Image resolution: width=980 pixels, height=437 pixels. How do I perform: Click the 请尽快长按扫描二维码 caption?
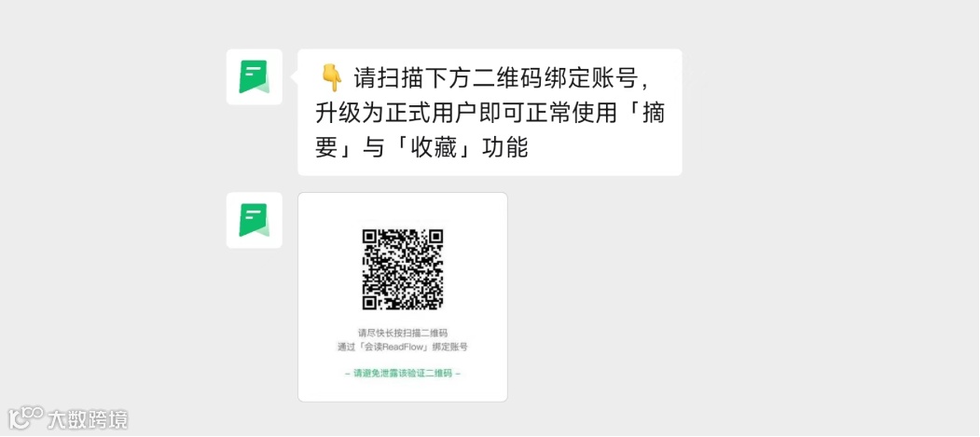[403, 333]
